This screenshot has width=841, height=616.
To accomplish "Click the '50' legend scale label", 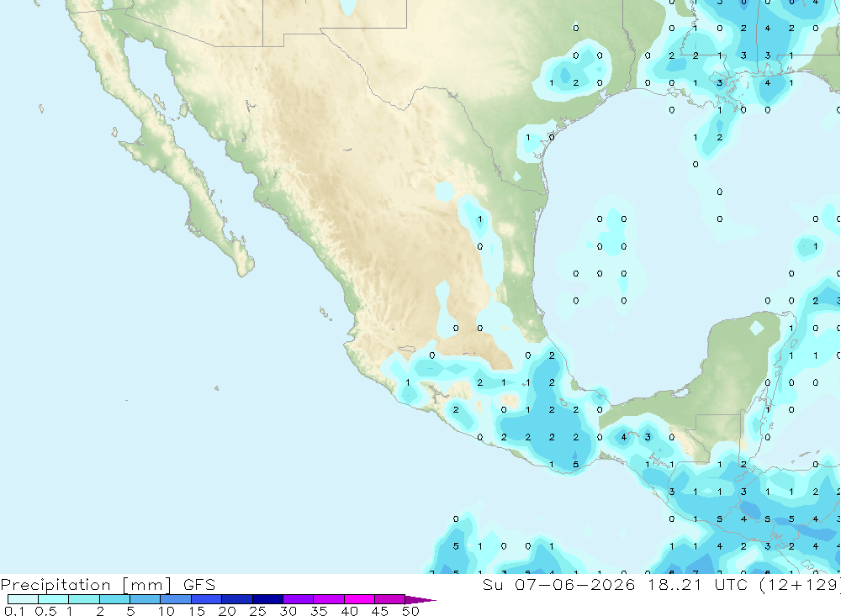I will click(411, 611).
